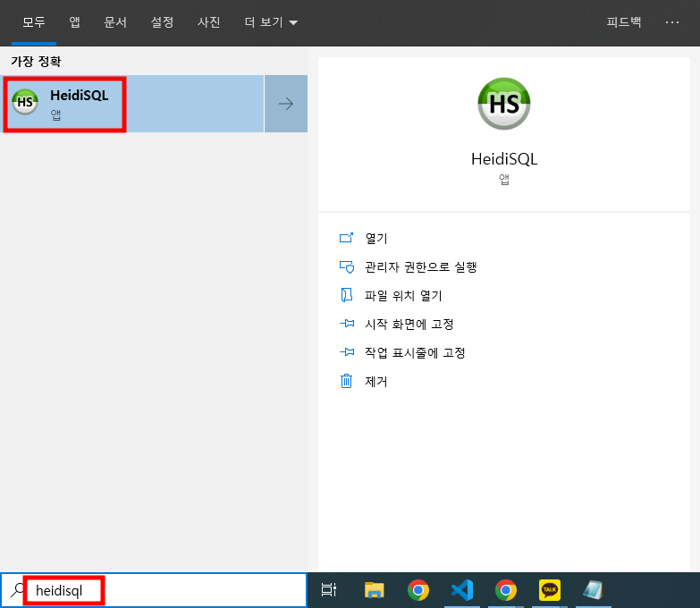The height and width of the screenshot is (608, 700).
Task: Open the HeidiSQL best match result
Action: (x=132, y=104)
